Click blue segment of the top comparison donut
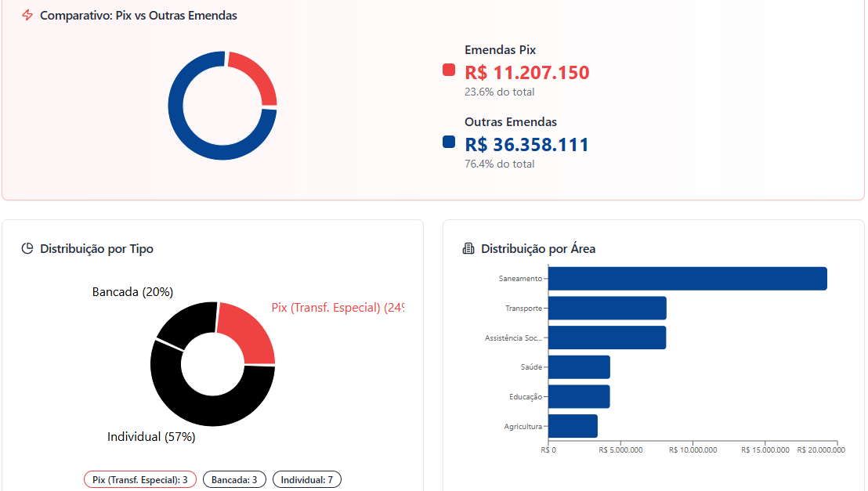868x491 pixels. coord(188,133)
